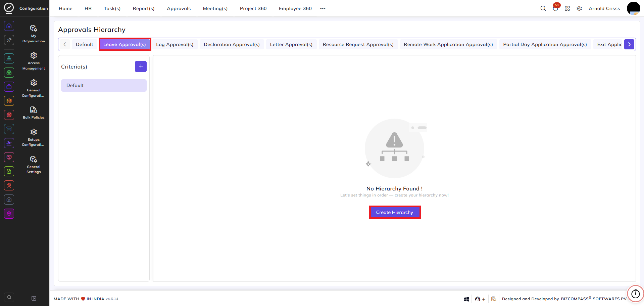Click the Arnold Crisss user name

pos(604,8)
